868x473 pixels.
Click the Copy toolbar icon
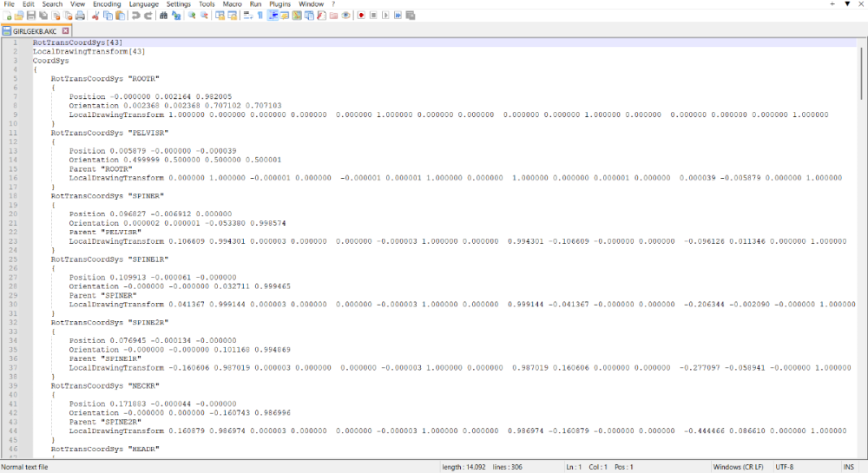pyautogui.click(x=108, y=16)
